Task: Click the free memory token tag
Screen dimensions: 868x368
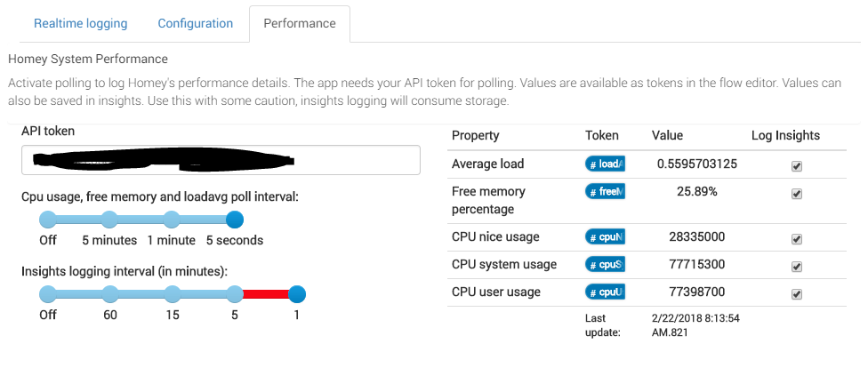Action: pyautogui.click(x=605, y=191)
